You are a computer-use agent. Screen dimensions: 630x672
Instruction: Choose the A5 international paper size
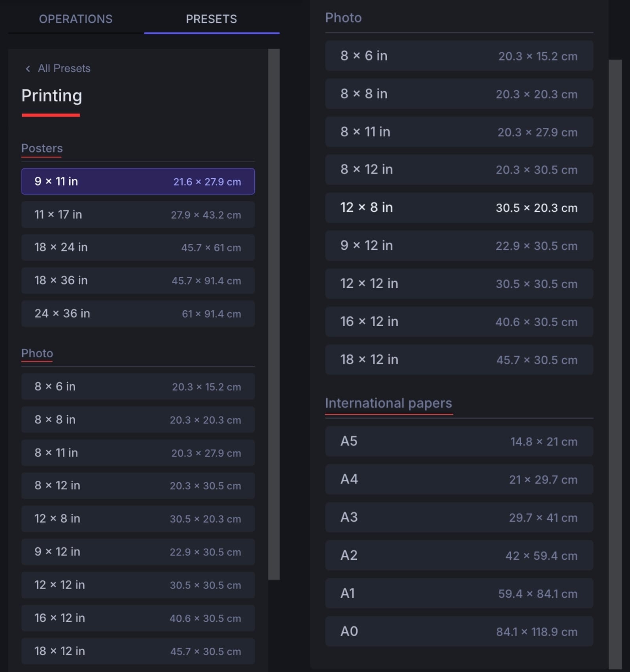coord(459,442)
